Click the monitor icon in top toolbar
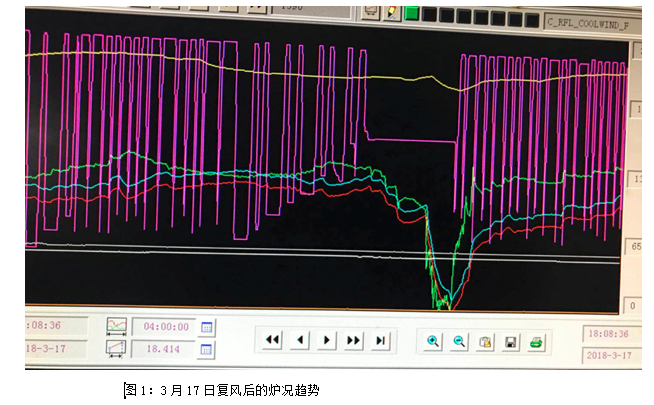Screen dimensions: 654x405 [x=371, y=12]
